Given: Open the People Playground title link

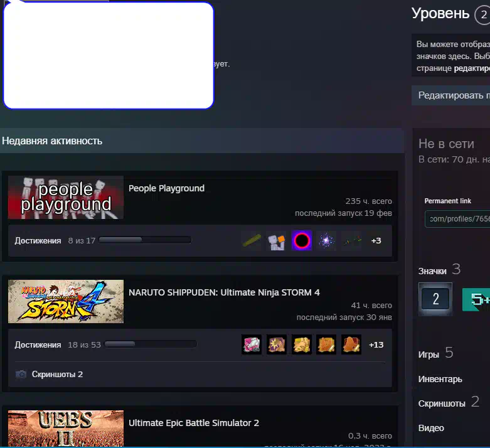Looking at the screenshot, I should tap(166, 188).
